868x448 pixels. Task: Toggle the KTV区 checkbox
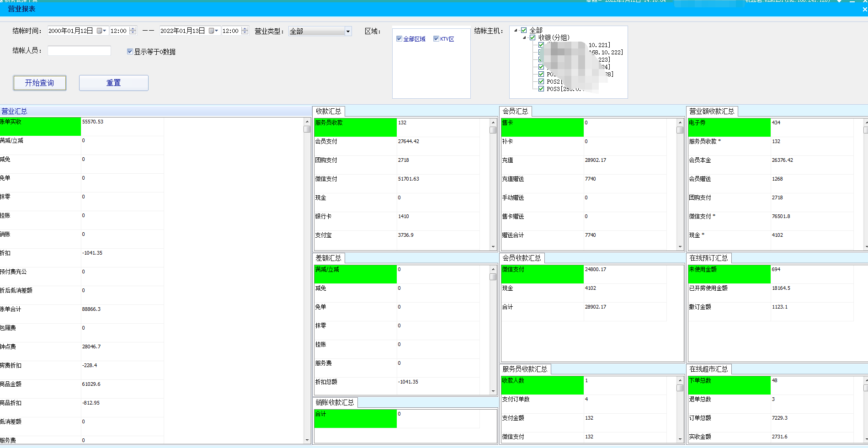click(436, 39)
